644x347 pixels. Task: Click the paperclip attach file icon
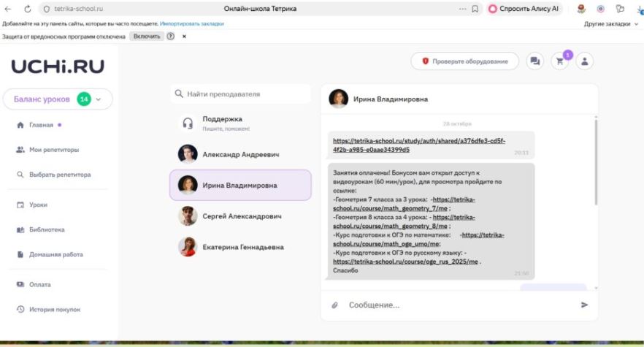pos(335,305)
